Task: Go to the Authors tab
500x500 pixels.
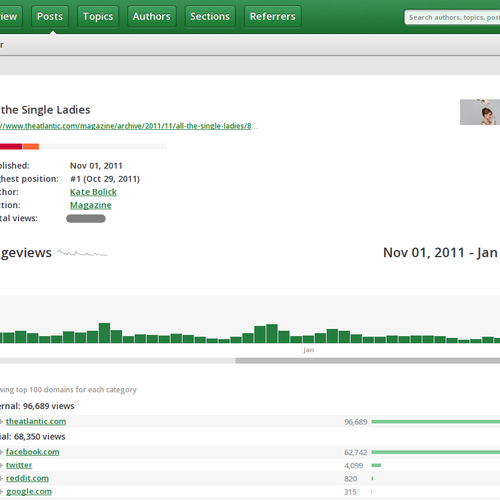Action: (152, 16)
